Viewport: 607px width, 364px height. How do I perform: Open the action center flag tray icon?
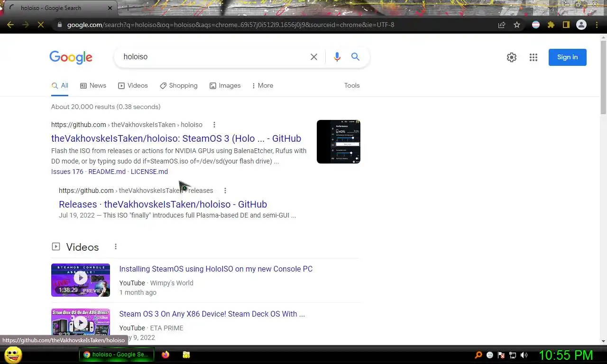coord(501,355)
